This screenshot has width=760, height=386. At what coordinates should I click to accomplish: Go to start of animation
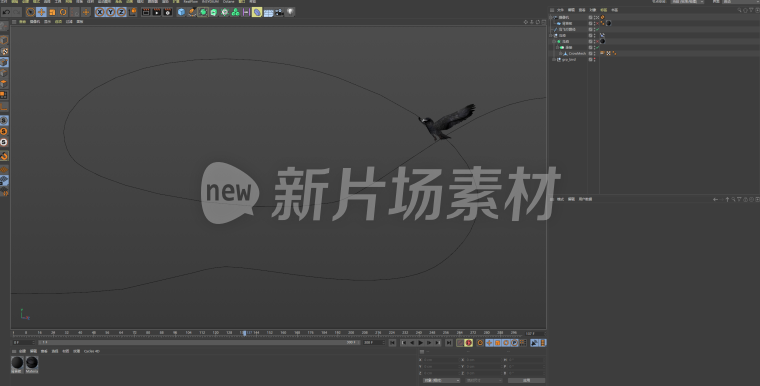pos(392,343)
